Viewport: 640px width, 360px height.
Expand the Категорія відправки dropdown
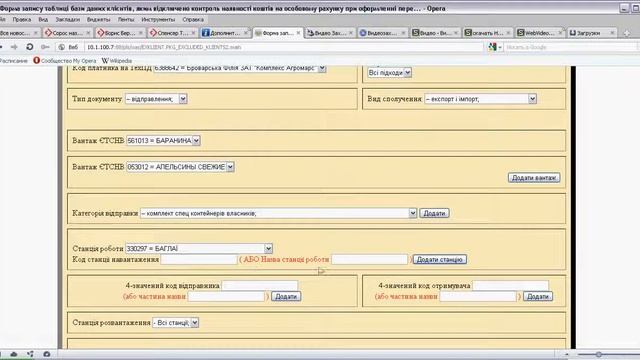click(413, 213)
